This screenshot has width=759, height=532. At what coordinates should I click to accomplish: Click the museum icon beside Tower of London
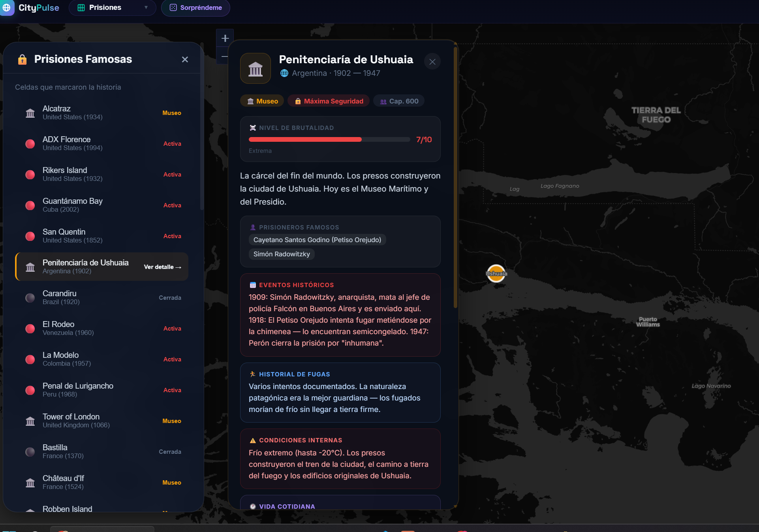pos(30,421)
